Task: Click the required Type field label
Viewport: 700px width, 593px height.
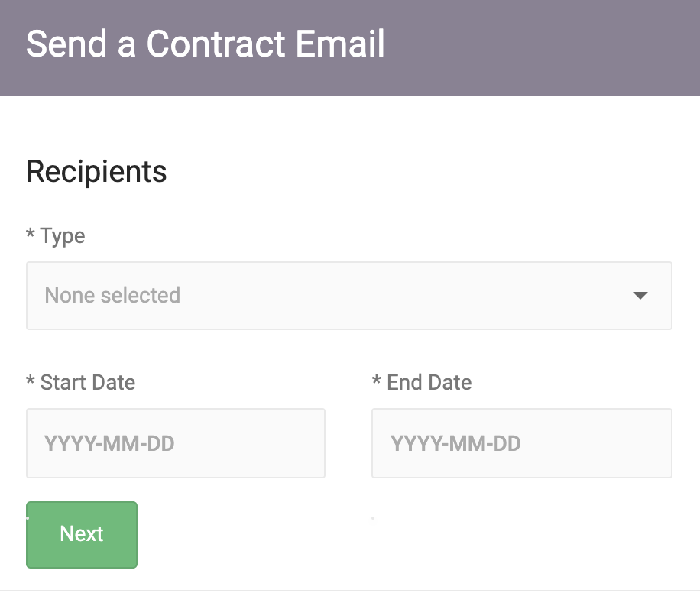Action: pyautogui.click(x=55, y=236)
